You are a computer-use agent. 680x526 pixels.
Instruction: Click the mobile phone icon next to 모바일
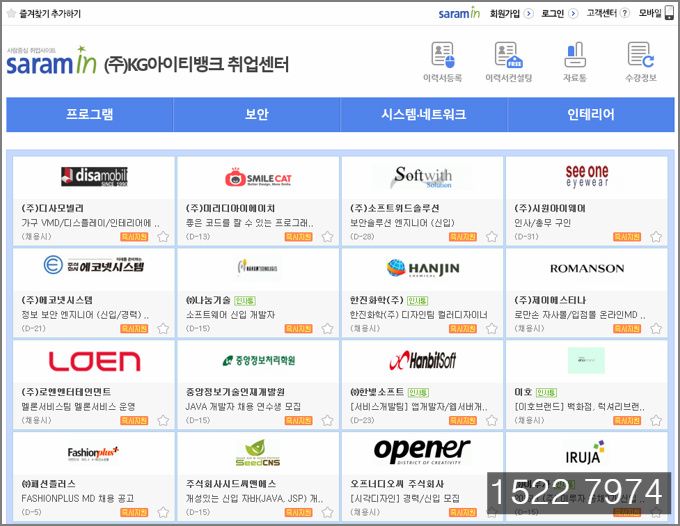[x=669, y=13]
